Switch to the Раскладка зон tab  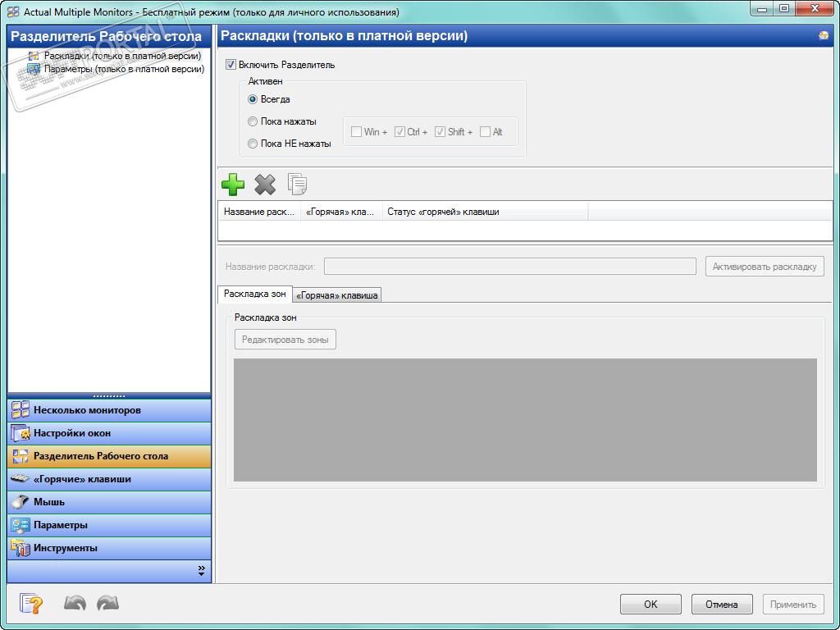coord(255,294)
